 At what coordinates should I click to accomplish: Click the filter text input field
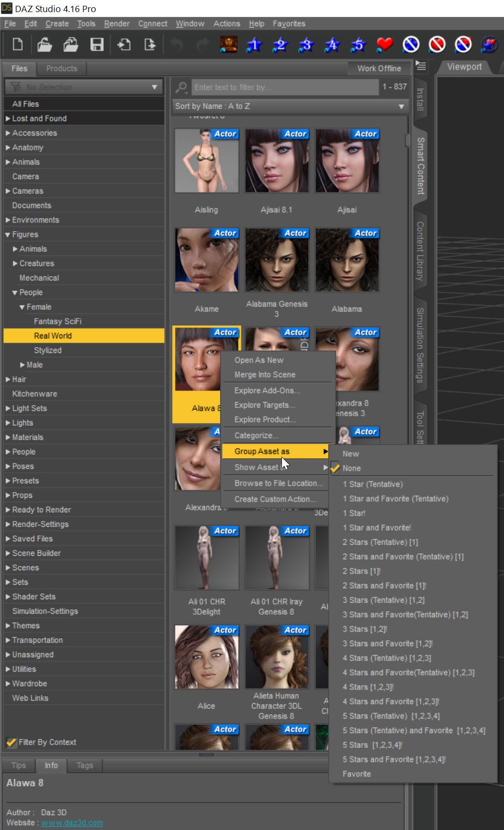(285, 87)
